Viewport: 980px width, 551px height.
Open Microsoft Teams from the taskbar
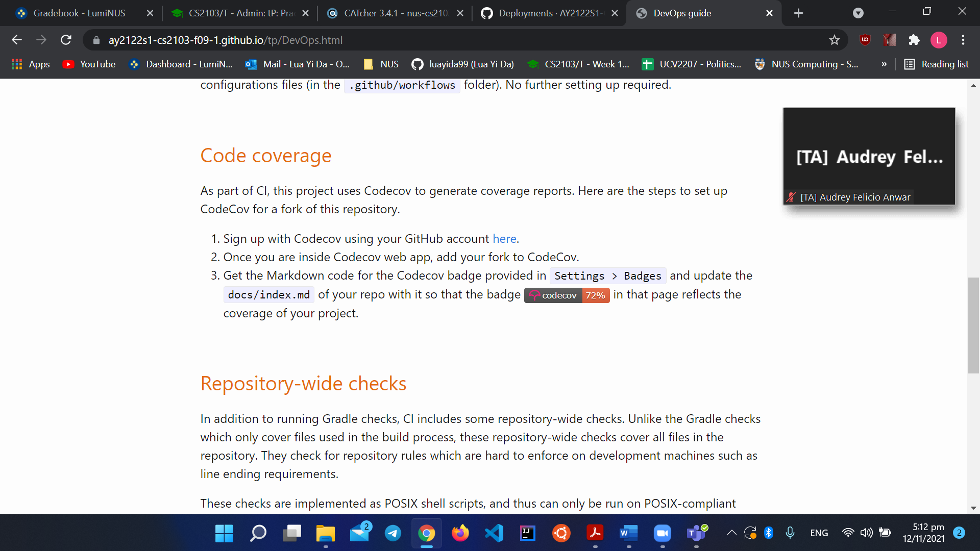tap(696, 533)
